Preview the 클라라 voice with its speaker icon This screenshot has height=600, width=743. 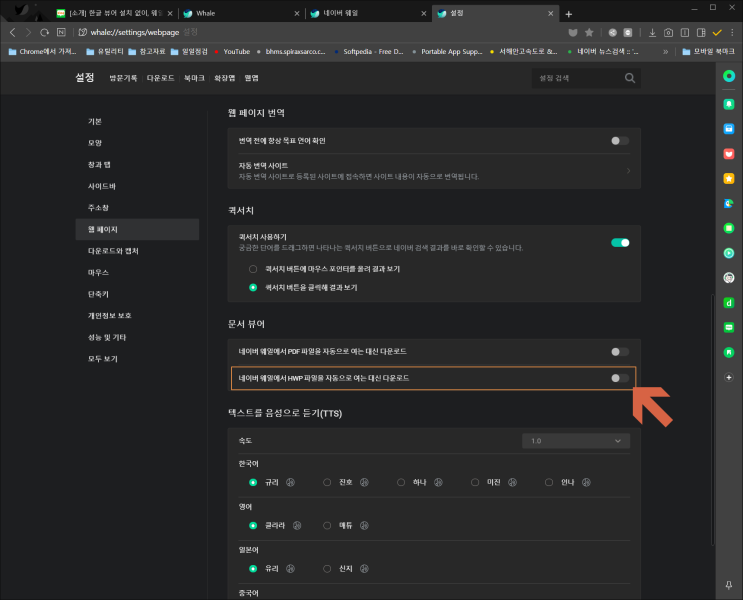pyautogui.click(x=297, y=526)
